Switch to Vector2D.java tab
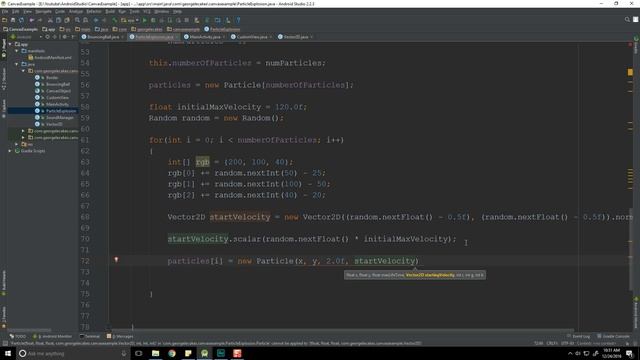 [296, 37]
